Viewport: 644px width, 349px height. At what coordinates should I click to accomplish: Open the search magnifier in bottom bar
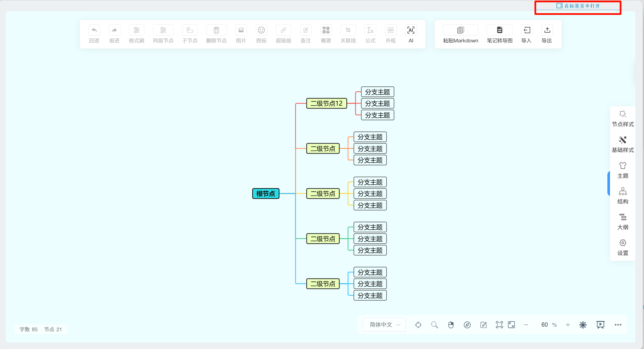(x=434, y=325)
